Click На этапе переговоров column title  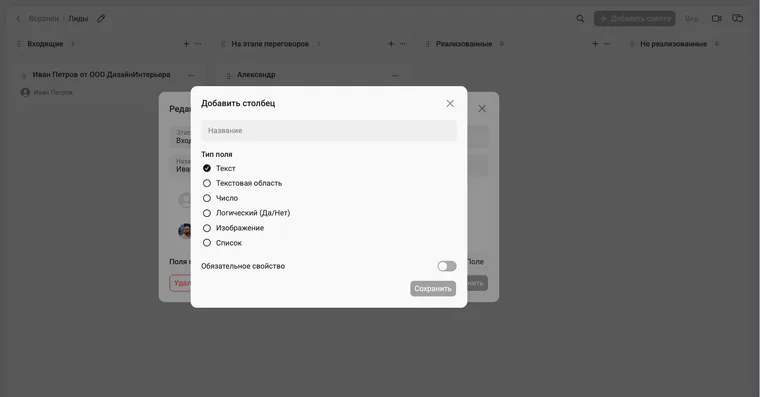pyautogui.click(x=270, y=44)
